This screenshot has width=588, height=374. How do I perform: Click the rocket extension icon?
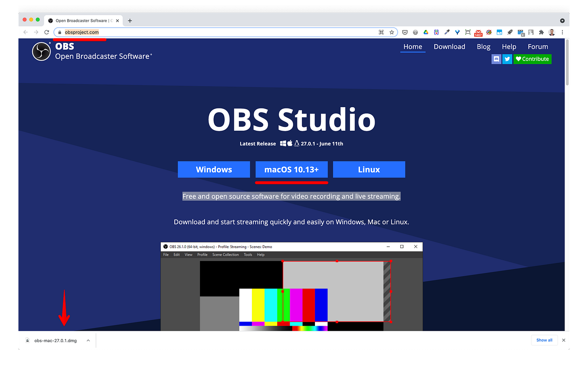(510, 32)
